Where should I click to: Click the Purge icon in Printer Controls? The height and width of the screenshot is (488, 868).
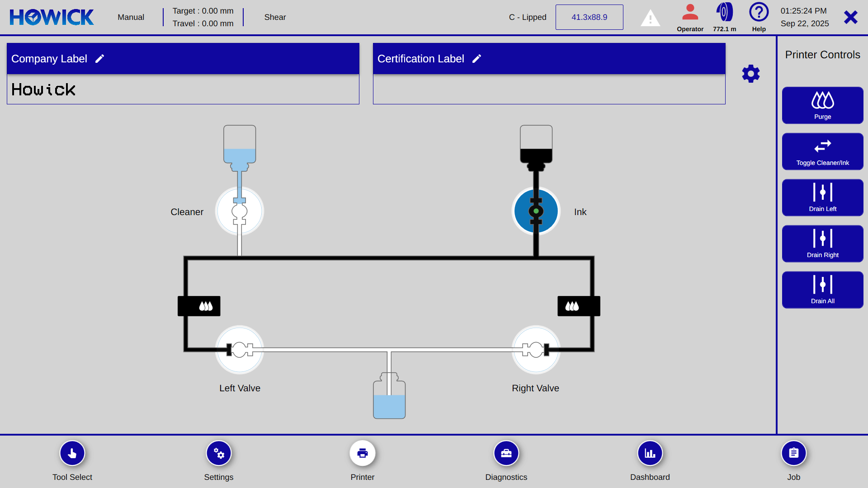822,101
